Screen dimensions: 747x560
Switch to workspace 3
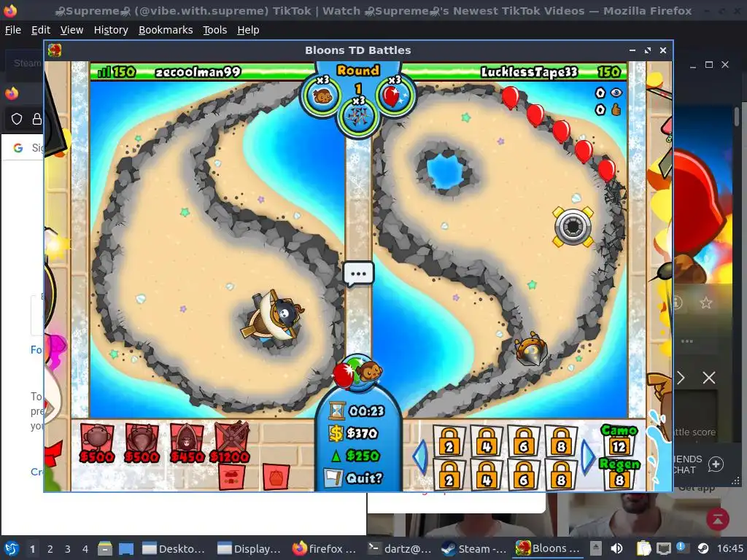pyautogui.click(x=68, y=549)
